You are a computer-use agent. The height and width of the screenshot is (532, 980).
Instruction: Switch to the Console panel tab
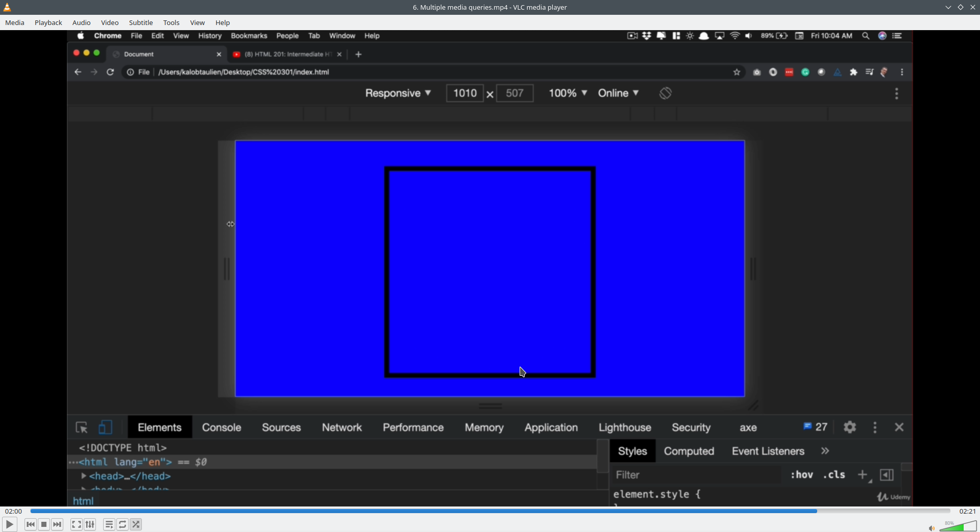[x=222, y=427]
